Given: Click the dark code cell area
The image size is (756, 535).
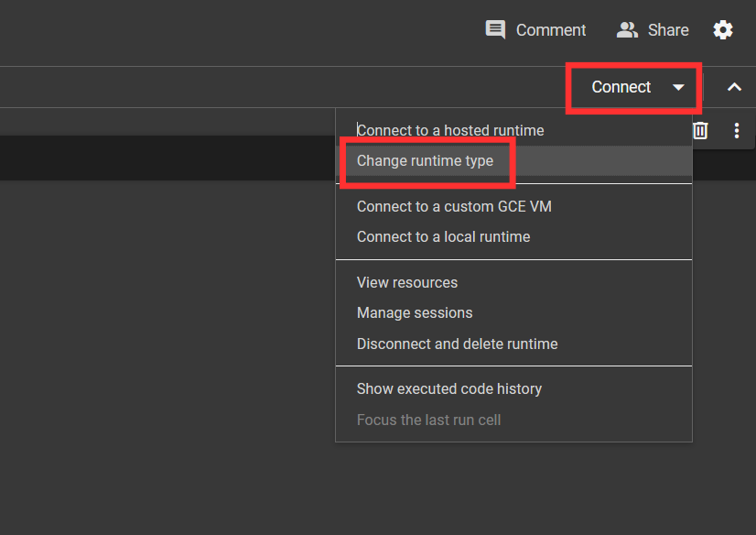Looking at the screenshot, I should [x=167, y=158].
